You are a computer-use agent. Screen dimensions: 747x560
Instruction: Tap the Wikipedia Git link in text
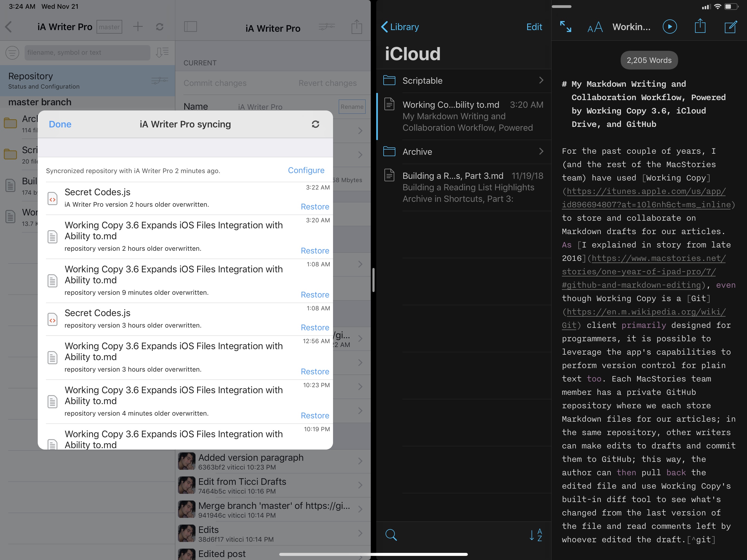point(644,319)
